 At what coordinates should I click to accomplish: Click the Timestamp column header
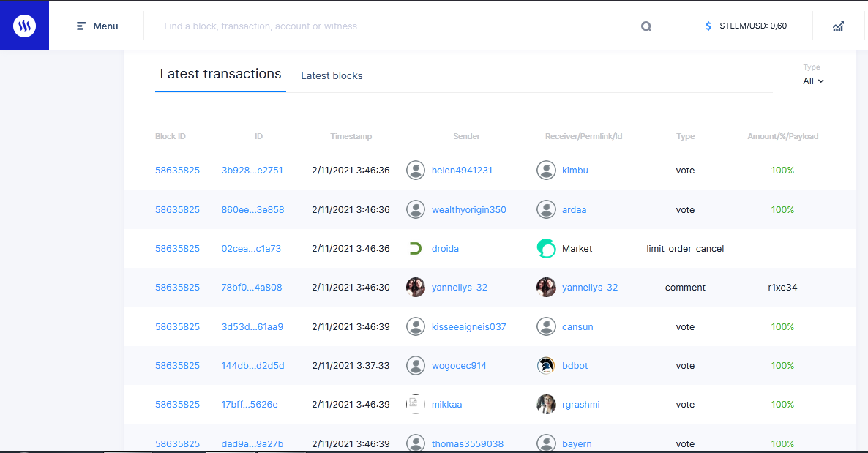[351, 136]
